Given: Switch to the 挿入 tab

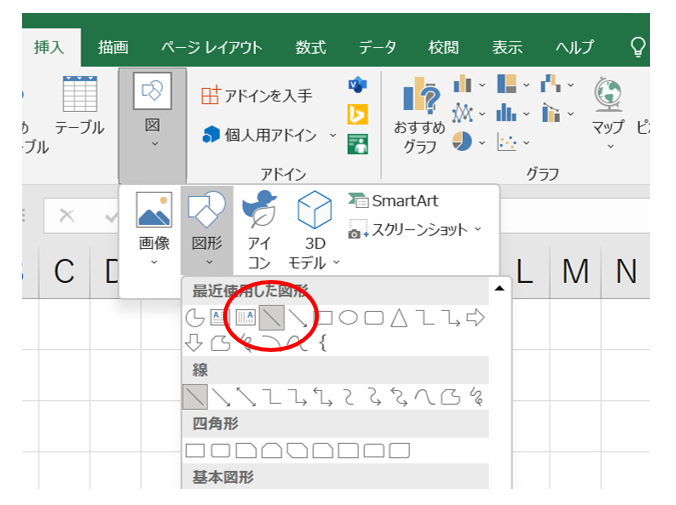Looking at the screenshot, I should (49, 47).
